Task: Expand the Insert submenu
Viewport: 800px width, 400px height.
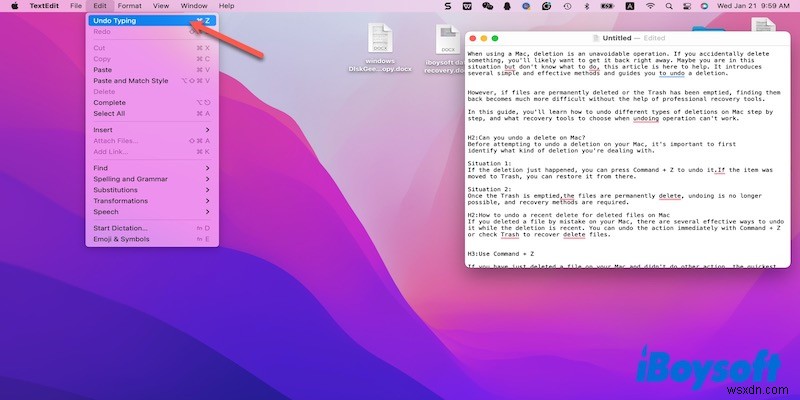Action: pyautogui.click(x=152, y=130)
